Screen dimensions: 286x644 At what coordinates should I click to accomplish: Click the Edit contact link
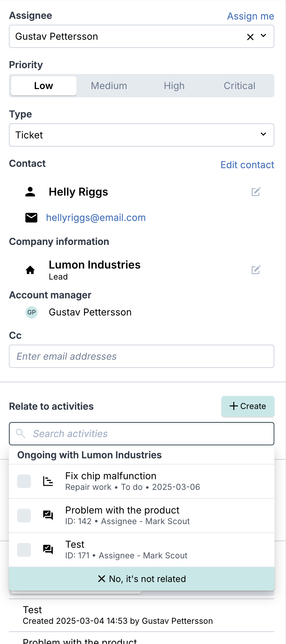[247, 165]
